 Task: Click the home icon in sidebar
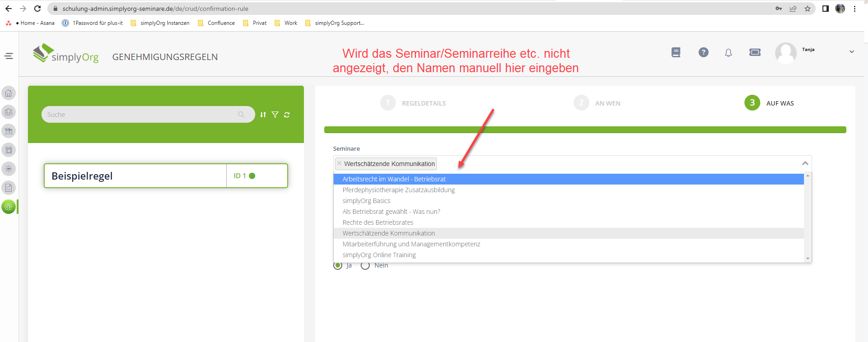(x=9, y=93)
